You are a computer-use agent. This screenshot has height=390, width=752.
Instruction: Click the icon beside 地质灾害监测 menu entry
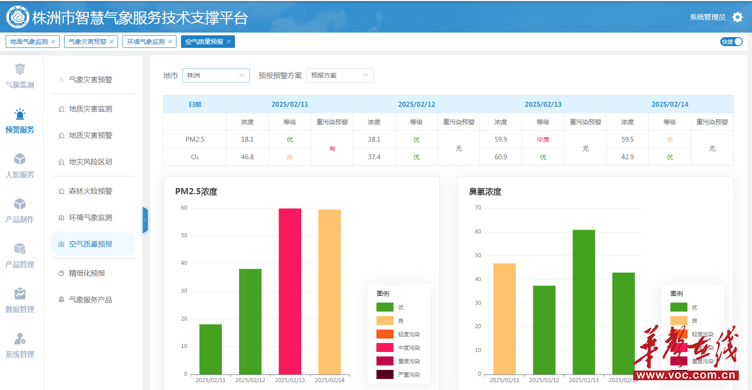(61, 109)
